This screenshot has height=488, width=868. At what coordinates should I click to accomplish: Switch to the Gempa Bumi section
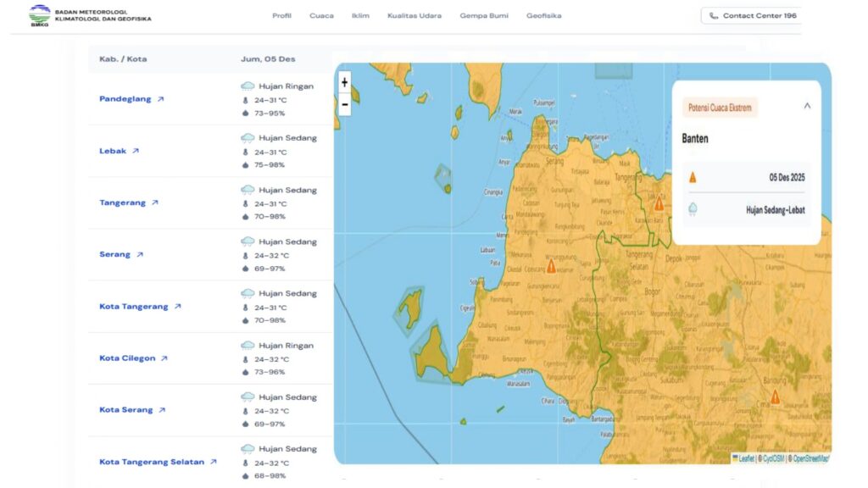[482, 14]
